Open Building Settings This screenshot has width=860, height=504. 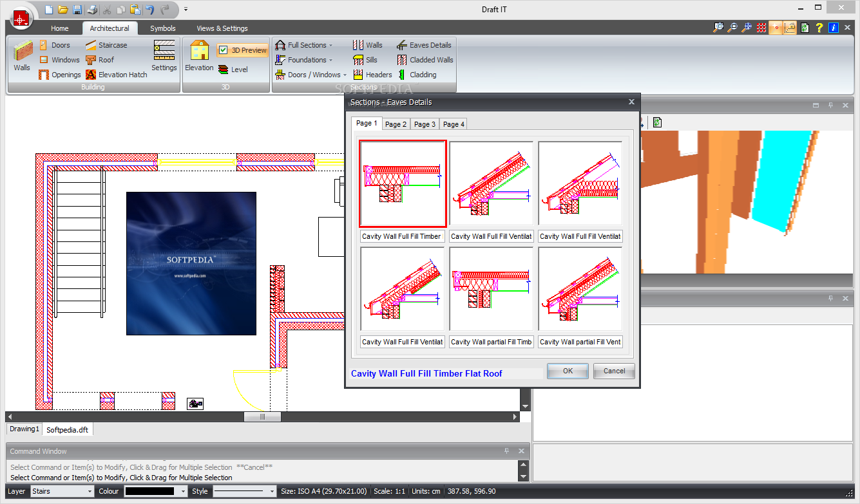tap(164, 55)
